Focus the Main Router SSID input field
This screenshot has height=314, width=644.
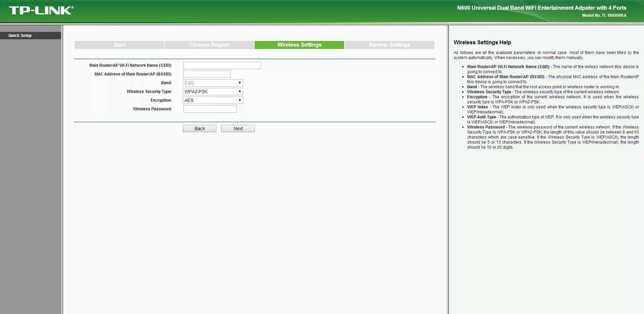point(222,65)
